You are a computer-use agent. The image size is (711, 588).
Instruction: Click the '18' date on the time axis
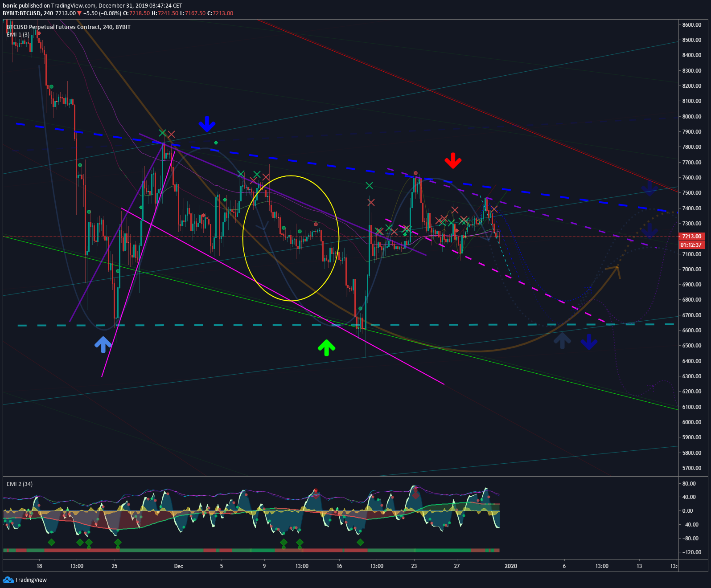tap(39, 566)
